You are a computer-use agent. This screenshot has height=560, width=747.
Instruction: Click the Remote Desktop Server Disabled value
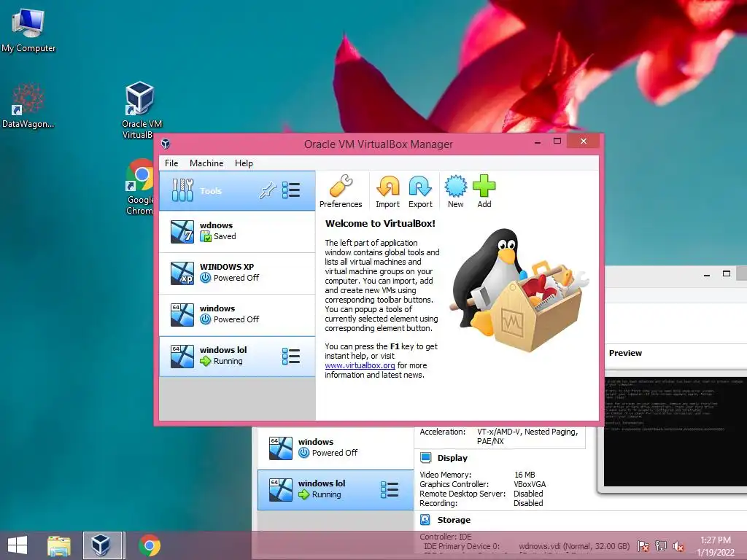pyautogui.click(x=528, y=494)
